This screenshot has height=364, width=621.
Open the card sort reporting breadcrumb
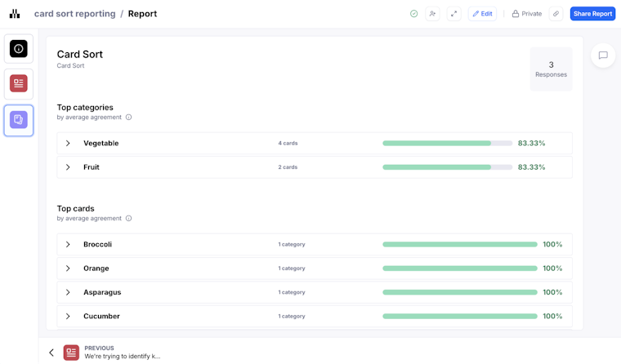point(75,14)
